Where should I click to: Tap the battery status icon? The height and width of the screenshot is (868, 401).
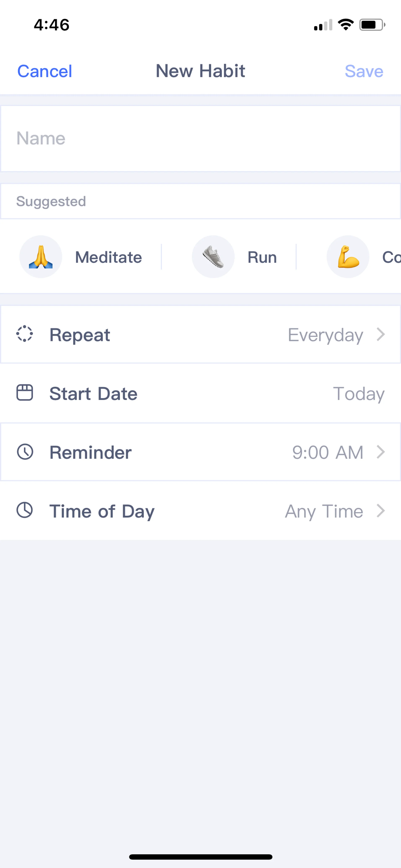click(x=372, y=25)
